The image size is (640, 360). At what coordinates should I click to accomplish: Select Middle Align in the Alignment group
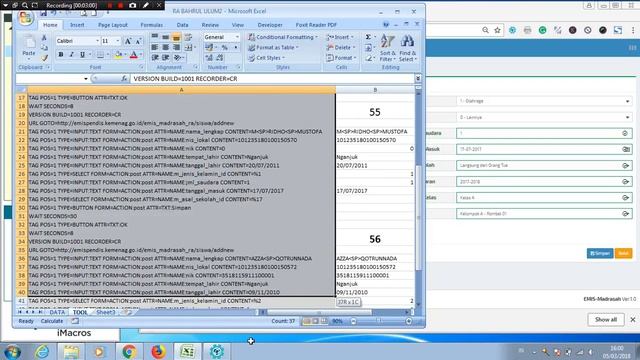point(165,37)
